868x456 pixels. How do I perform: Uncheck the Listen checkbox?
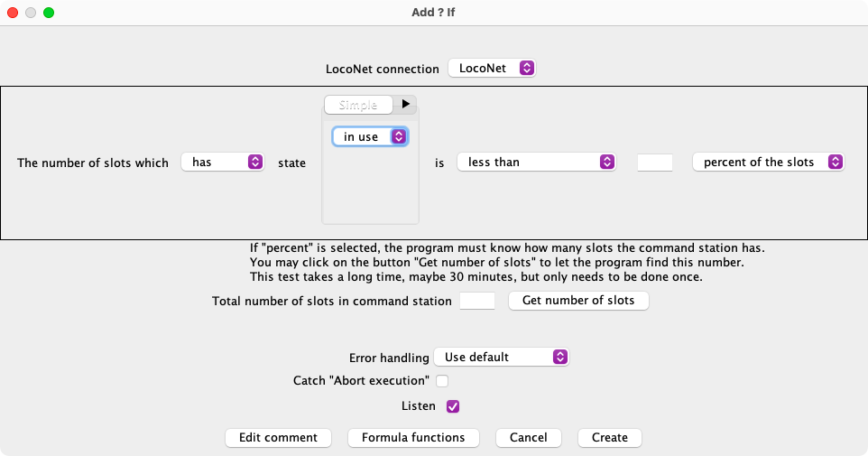(453, 406)
